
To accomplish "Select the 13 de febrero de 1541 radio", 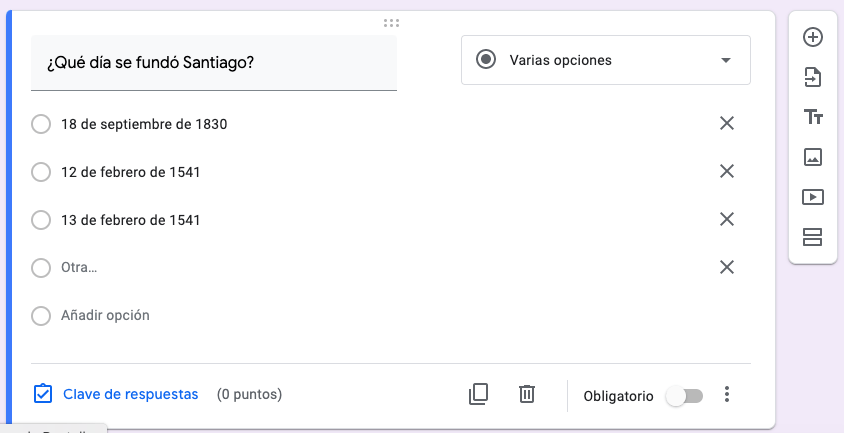I will tap(41, 220).
